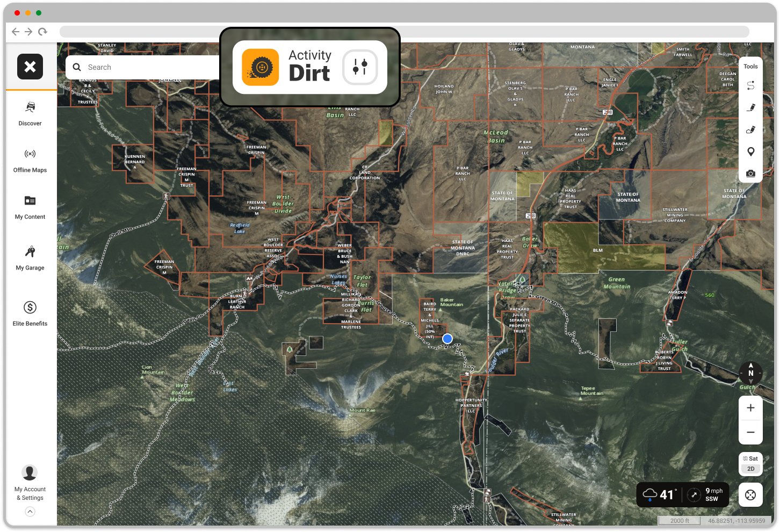The width and height of the screenshot is (780, 532).
Task: Click the CR Land Corporation parcel label
Action: (365, 172)
